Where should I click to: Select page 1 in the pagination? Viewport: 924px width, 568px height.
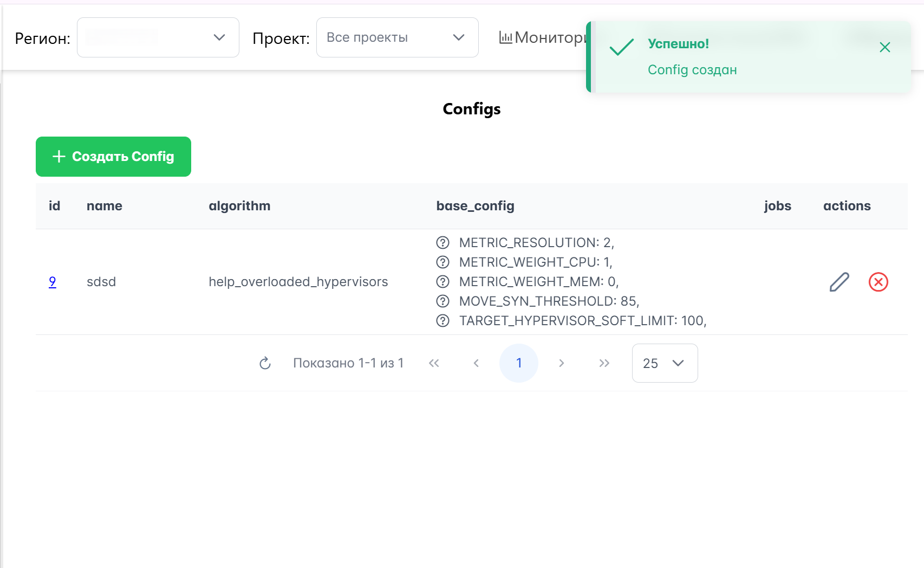[x=519, y=363]
